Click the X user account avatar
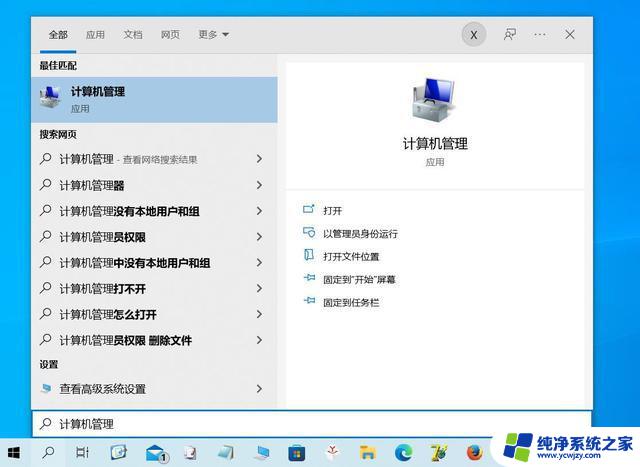Viewport: 640px width, 467px height. 474,35
